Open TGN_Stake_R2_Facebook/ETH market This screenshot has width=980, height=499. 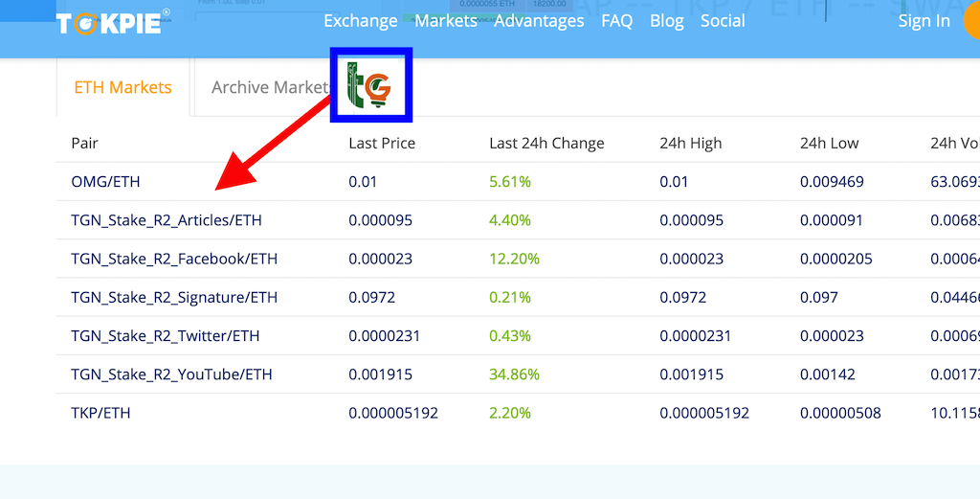point(174,259)
